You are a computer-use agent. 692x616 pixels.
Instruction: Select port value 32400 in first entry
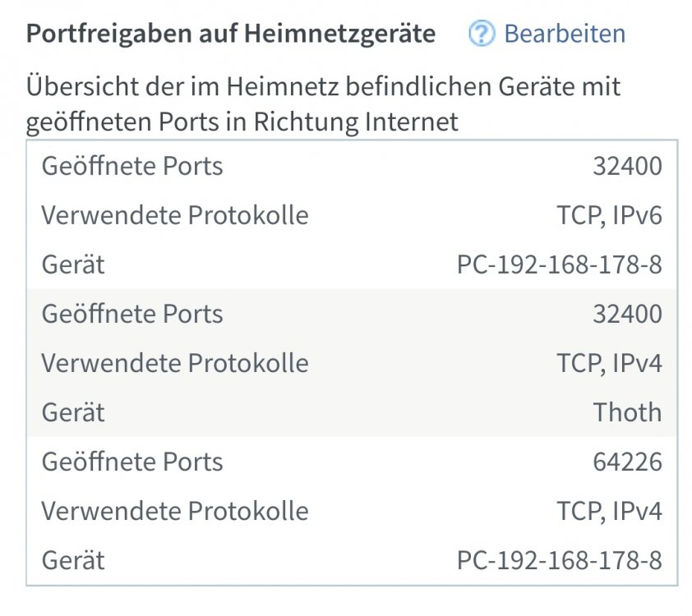(627, 166)
